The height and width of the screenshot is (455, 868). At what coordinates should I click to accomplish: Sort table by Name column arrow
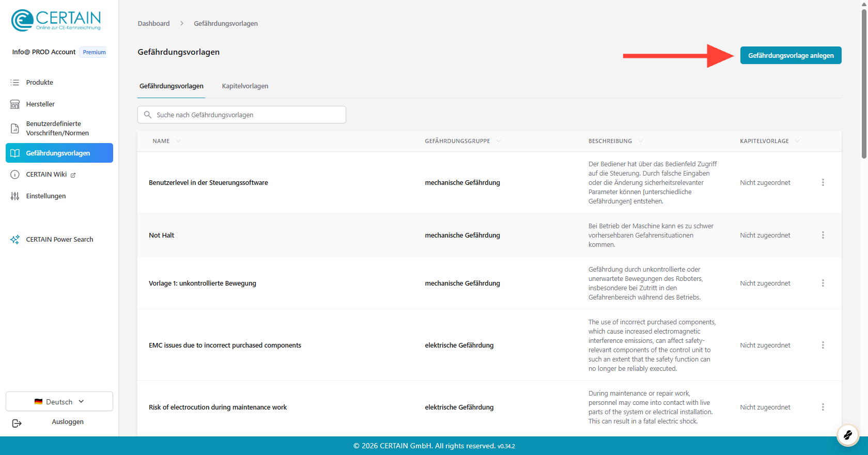178,142
